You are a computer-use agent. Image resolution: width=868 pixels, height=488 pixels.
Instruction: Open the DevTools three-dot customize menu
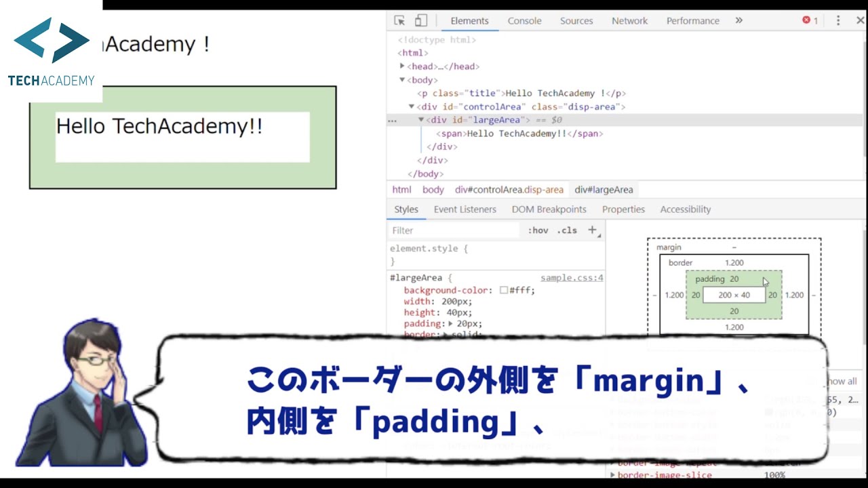tap(838, 20)
